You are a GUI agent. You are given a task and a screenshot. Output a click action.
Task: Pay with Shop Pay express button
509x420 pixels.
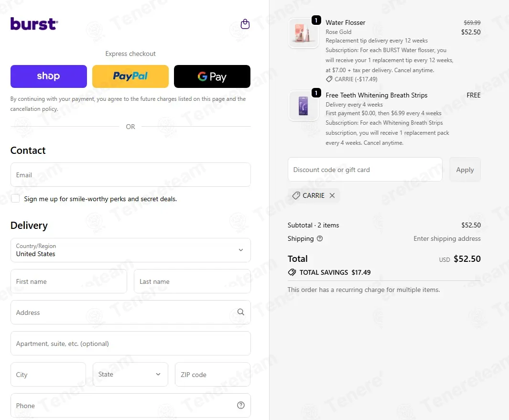pos(49,76)
